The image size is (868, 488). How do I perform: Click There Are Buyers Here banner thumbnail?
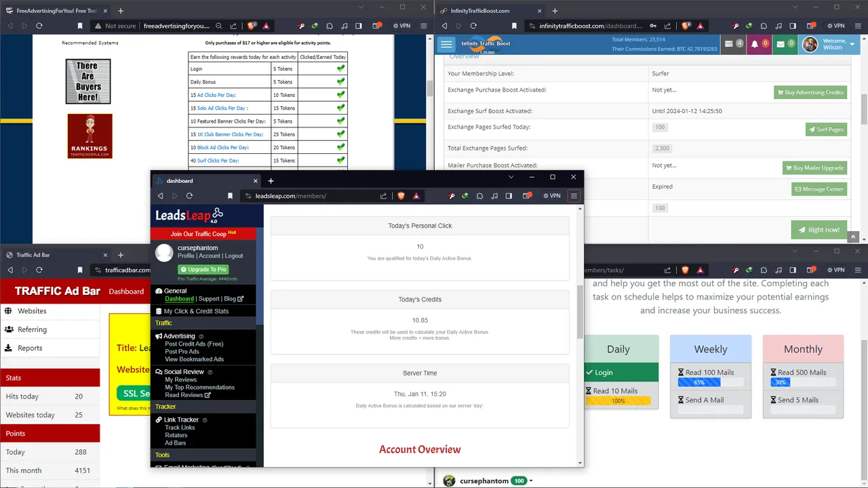88,81
